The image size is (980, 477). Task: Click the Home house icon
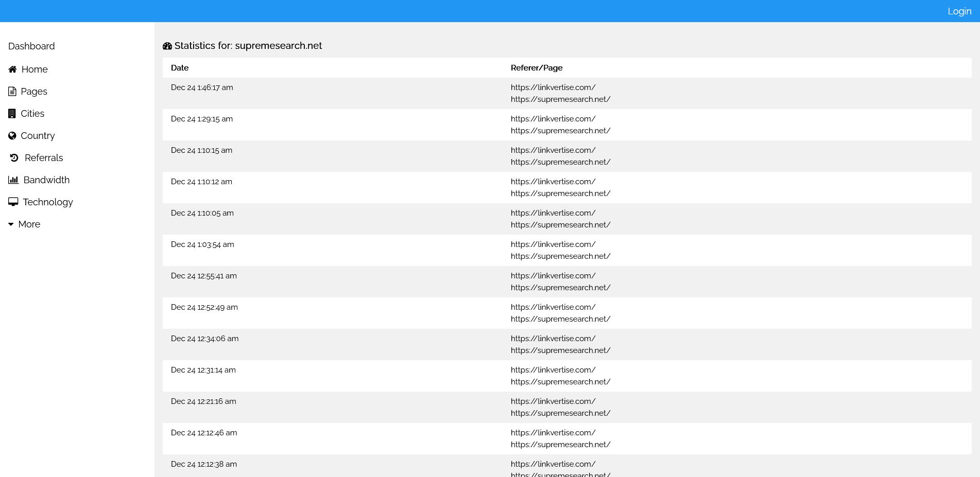pyautogui.click(x=12, y=69)
